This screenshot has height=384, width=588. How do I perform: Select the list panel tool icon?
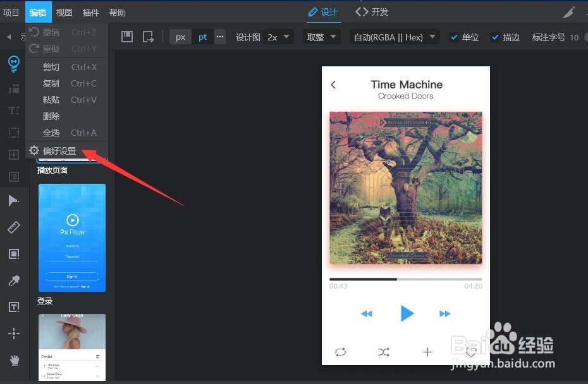click(14, 177)
